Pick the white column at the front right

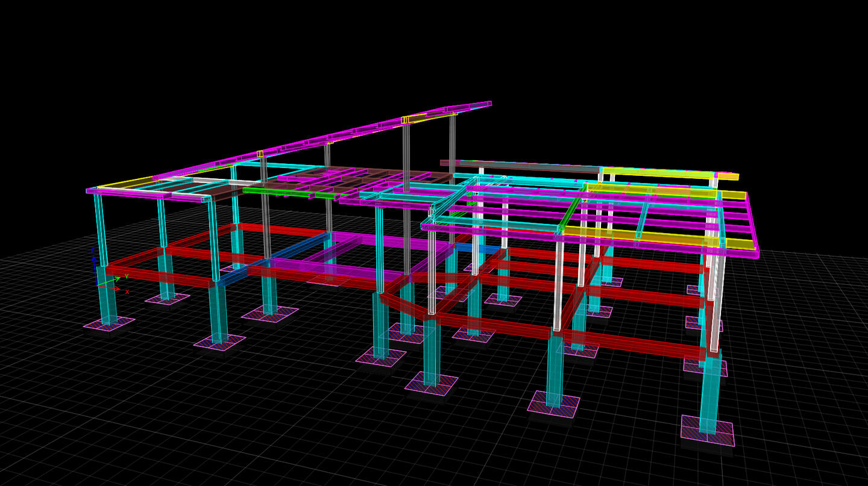pos(558,283)
